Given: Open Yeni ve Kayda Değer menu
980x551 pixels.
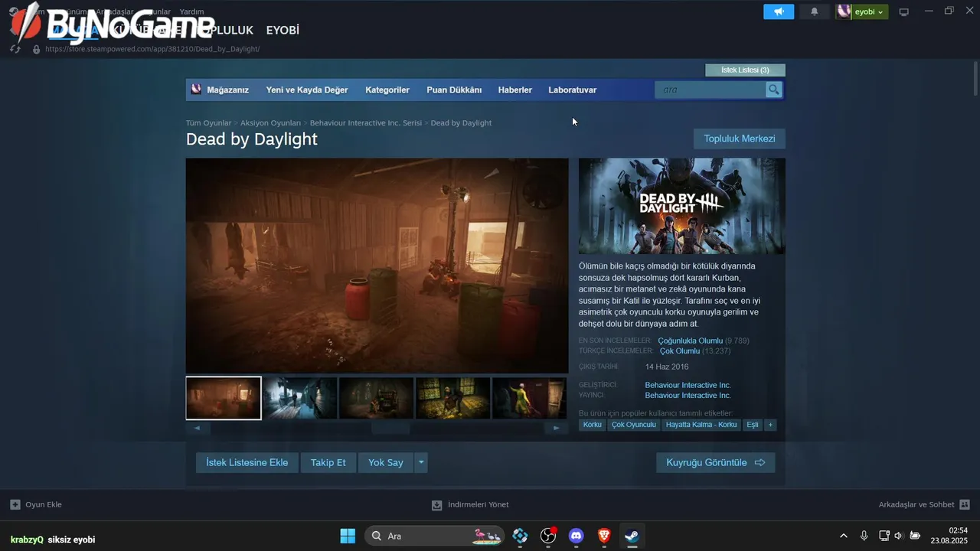Looking at the screenshot, I should pos(307,90).
